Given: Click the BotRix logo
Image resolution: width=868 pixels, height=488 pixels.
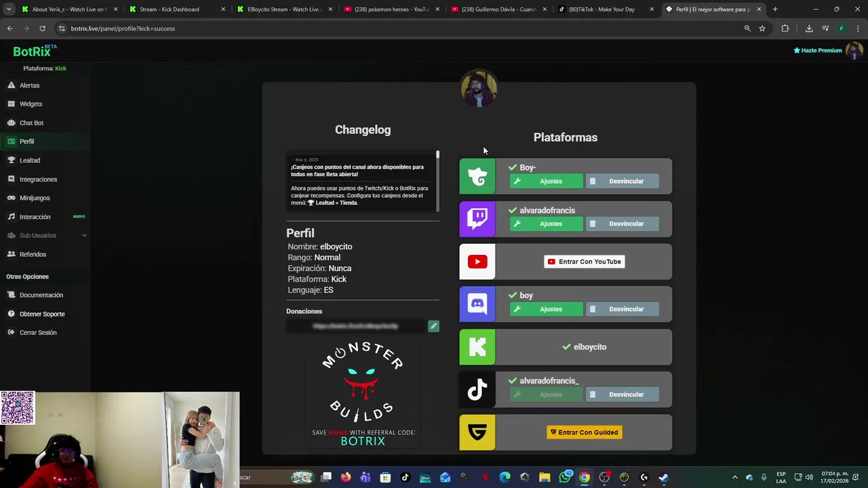Looking at the screenshot, I should coord(34,51).
